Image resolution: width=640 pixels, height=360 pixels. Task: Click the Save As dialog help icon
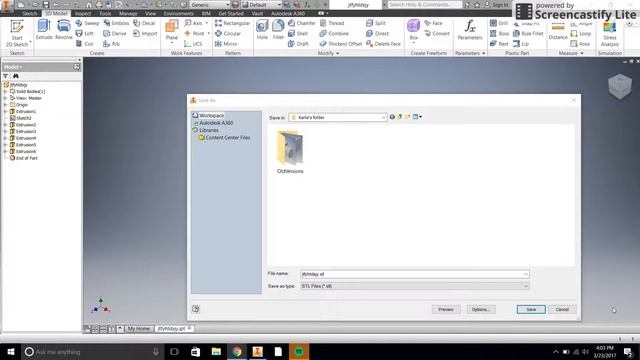tap(196, 309)
